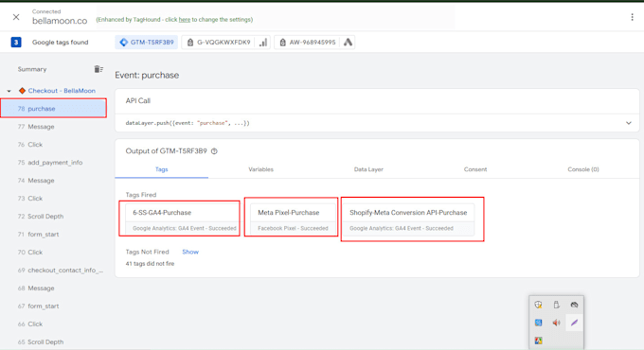
Task: Select event 73 Click
Action: coord(54,199)
